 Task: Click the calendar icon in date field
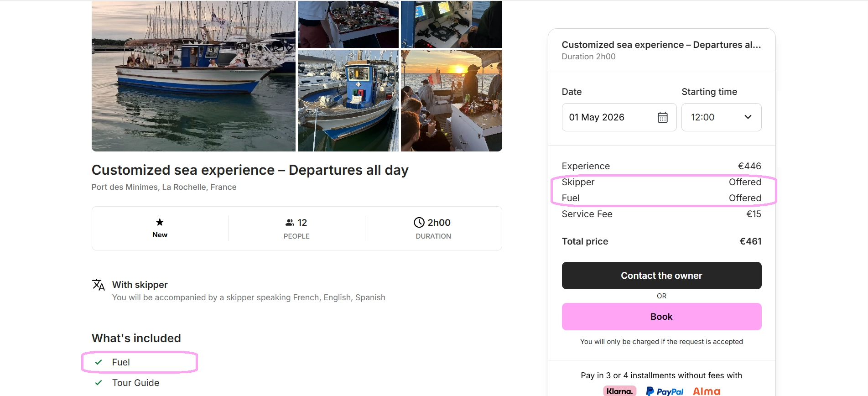662,118
